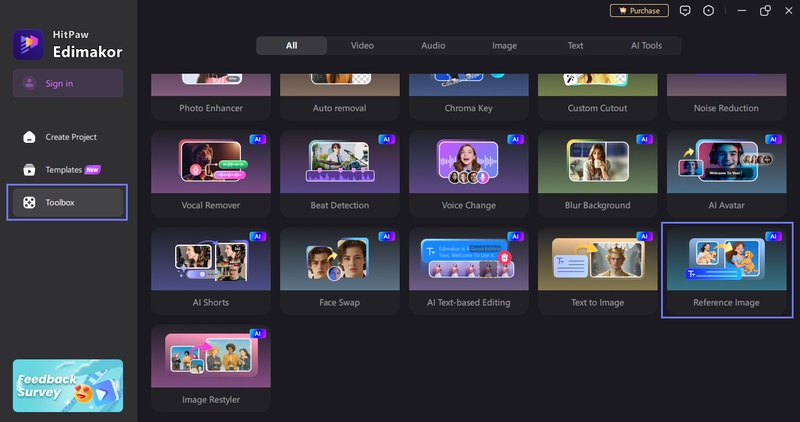Select the Image category tab
This screenshot has height=422, width=800.
[504, 46]
